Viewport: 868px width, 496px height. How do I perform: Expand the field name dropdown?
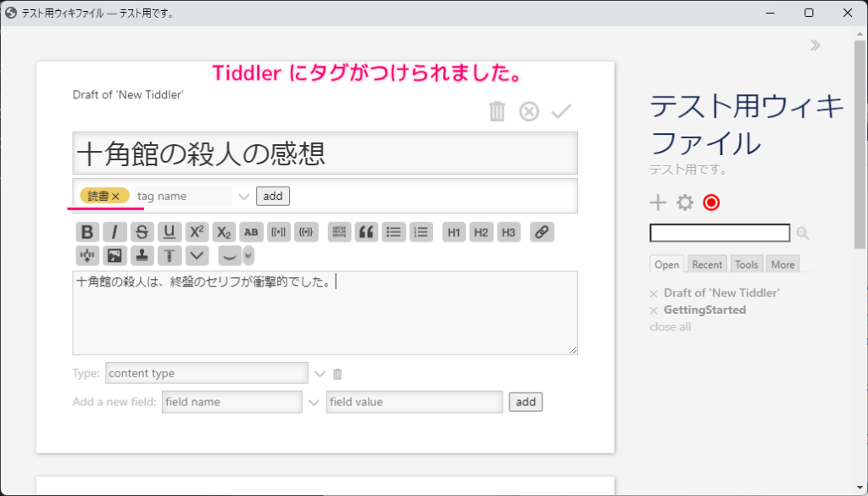click(313, 401)
